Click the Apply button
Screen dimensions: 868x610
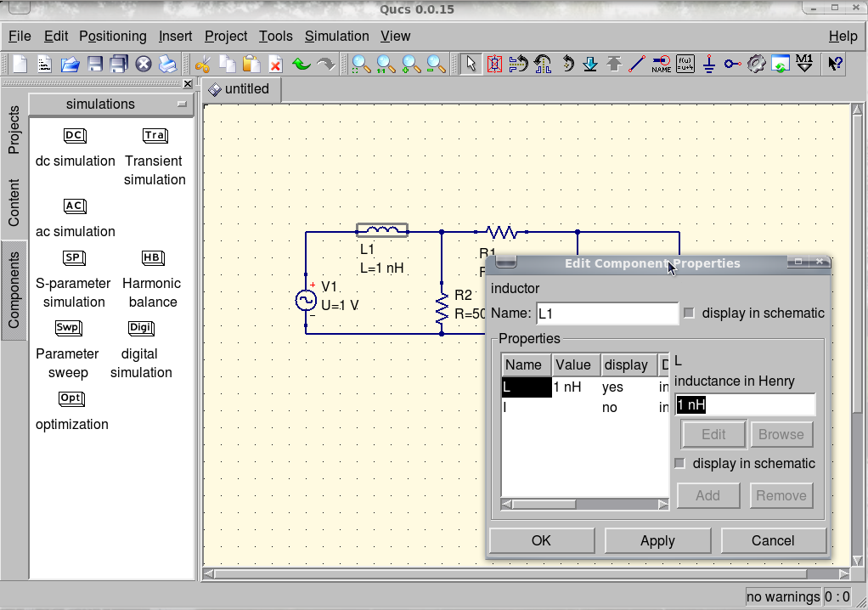coord(657,540)
